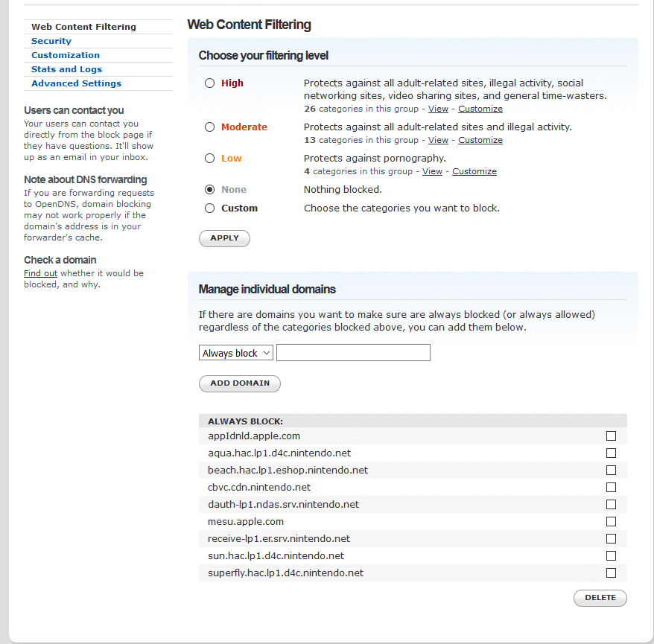Choose the Moderate filtering level
The image size is (654, 644).
click(x=210, y=127)
